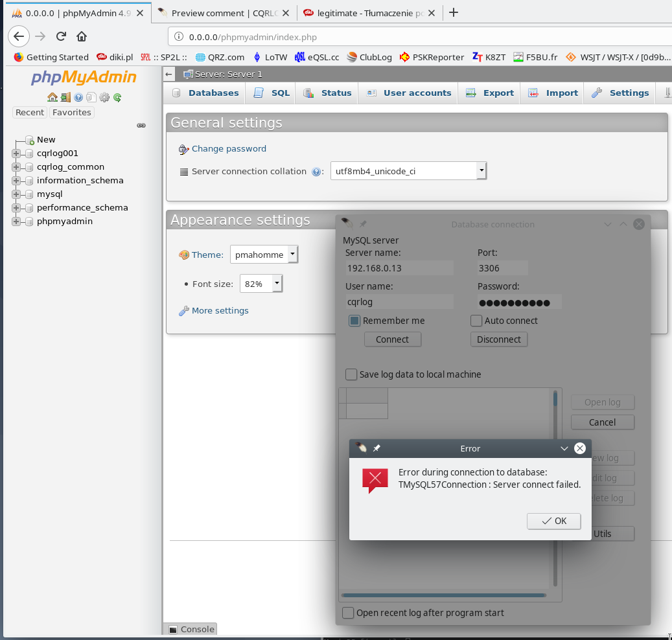Click the mysql database cylinder icon
The width and height of the screenshot is (672, 640).
(x=29, y=194)
